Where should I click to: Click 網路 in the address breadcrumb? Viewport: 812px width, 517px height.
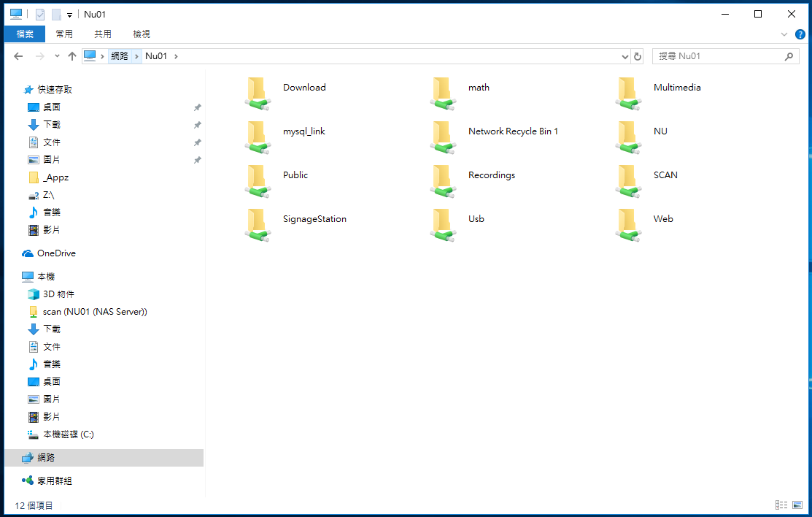click(119, 56)
